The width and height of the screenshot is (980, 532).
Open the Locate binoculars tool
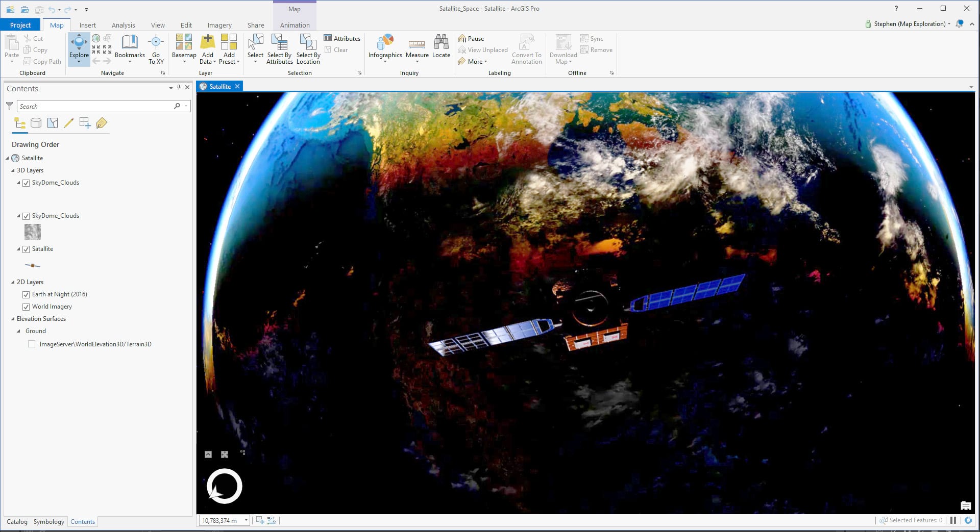(441, 46)
